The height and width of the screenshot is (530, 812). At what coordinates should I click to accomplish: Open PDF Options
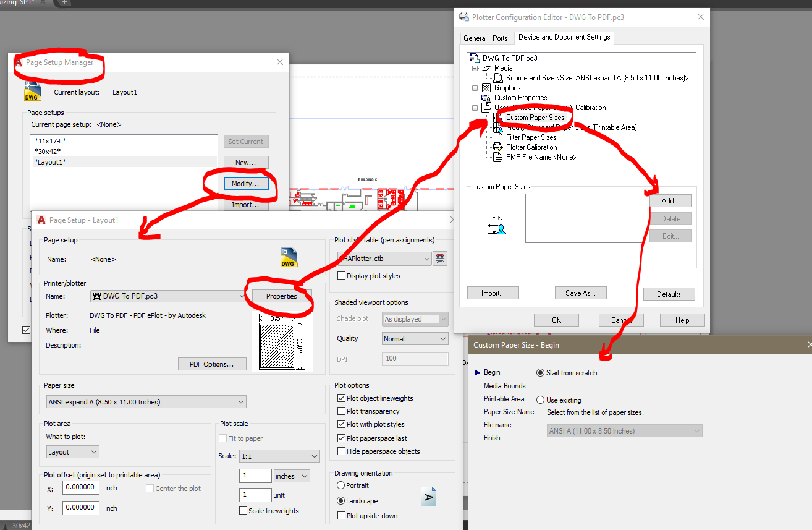tap(212, 364)
